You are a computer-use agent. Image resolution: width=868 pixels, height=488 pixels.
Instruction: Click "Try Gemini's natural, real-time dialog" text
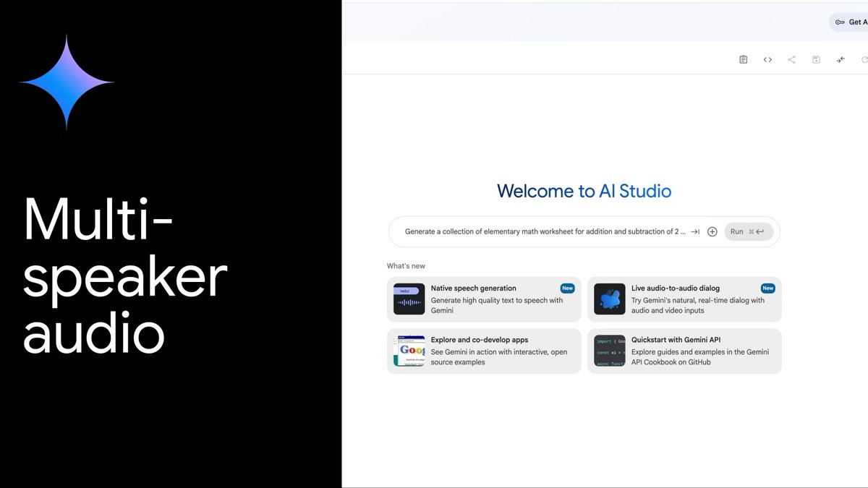pos(698,305)
